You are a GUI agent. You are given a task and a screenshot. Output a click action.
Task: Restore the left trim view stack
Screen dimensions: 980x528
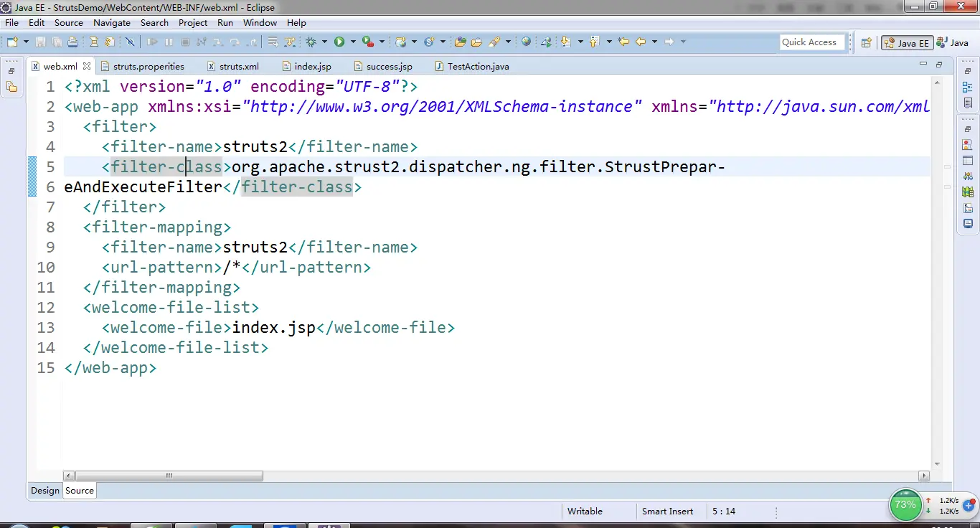(11, 72)
